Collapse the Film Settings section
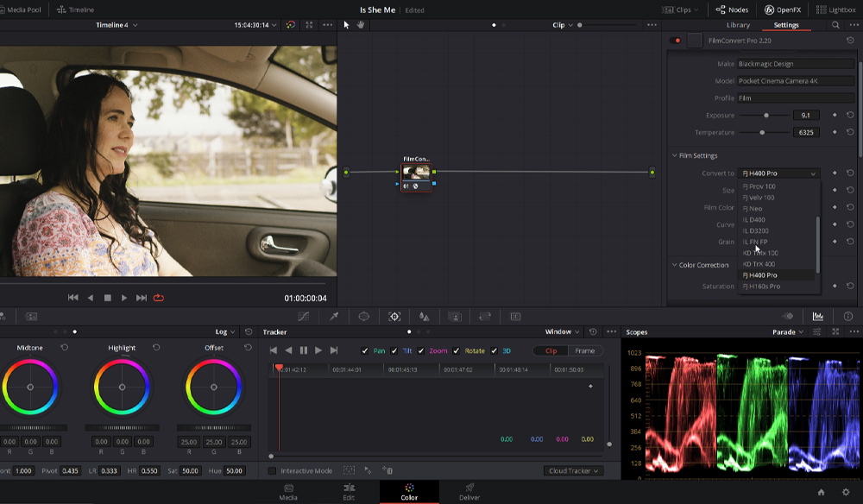The height and width of the screenshot is (504, 863). point(675,155)
